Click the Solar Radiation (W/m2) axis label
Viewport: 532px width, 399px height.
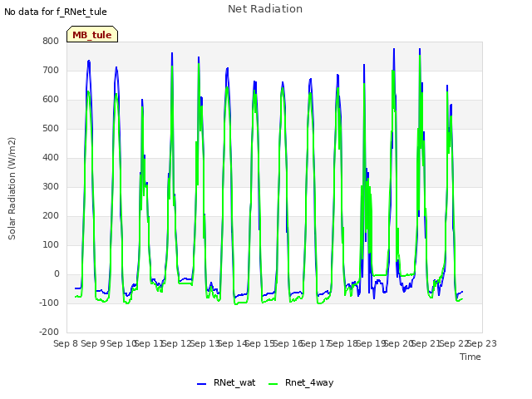point(12,189)
